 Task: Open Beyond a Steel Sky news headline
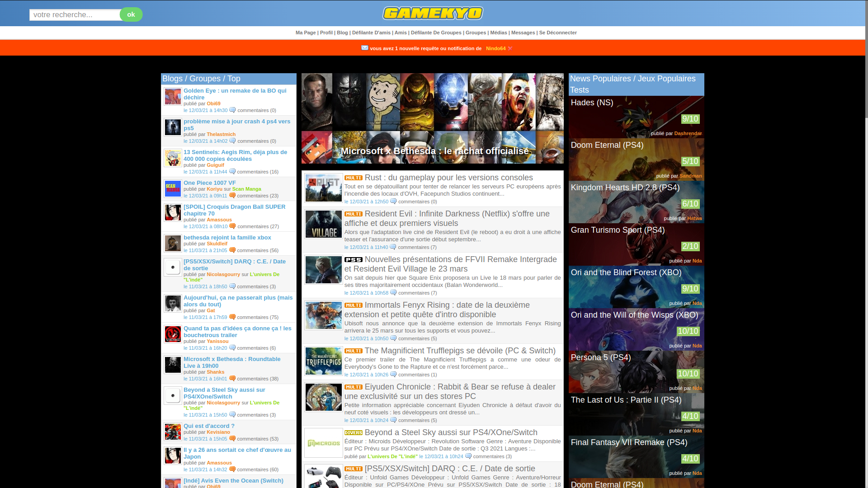click(451, 433)
